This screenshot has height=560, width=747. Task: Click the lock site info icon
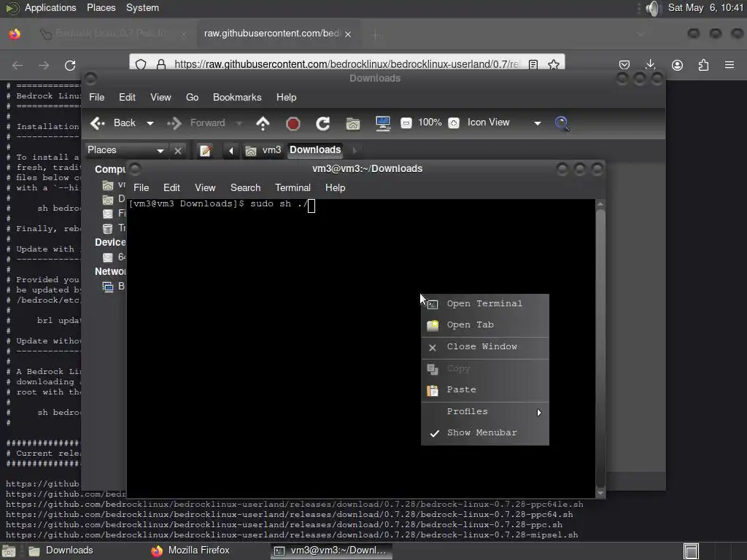[x=161, y=64]
